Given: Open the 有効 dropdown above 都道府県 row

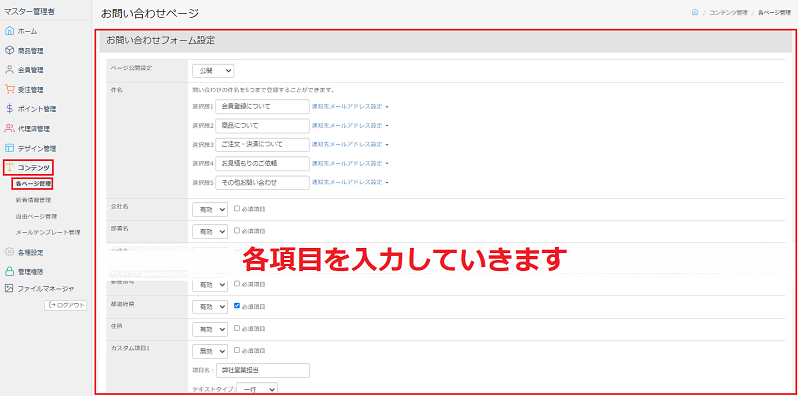Looking at the screenshot, I should [210, 285].
